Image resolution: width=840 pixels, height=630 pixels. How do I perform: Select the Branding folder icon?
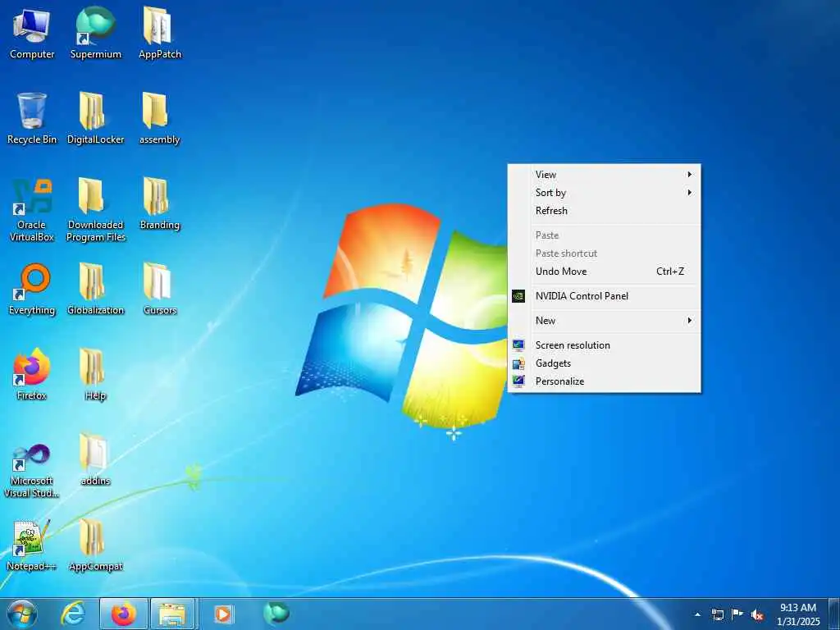pyautogui.click(x=159, y=204)
